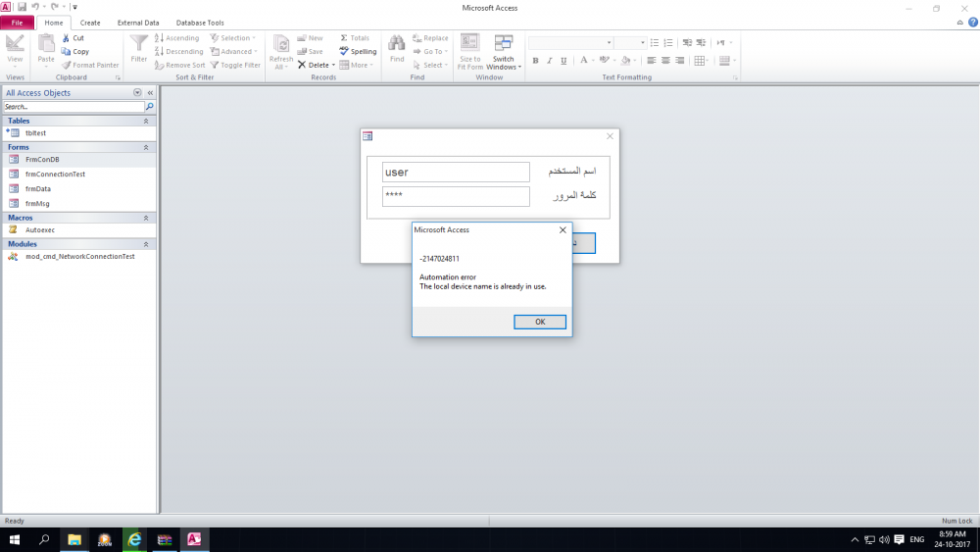Sort Descending in Sort & Filter
Viewport: 980px width, 552px height.
(x=178, y=51)
